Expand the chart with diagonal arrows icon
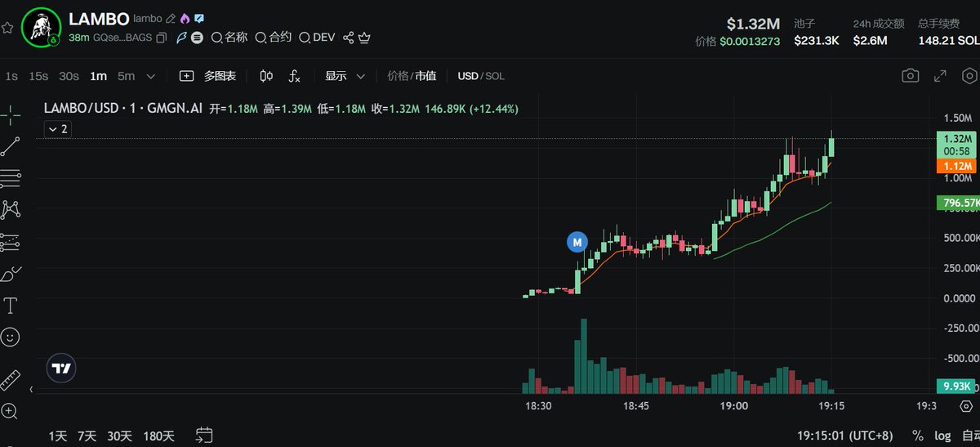The width and height of the screenshot is (980, 447). [941, 76]
